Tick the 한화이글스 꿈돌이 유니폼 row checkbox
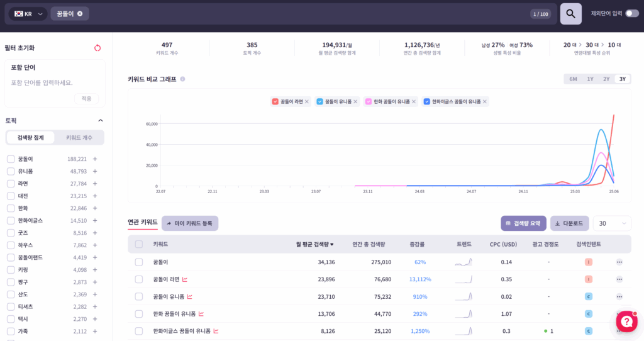The height and width of the screenshot is (341, 644). click(139, 331)
